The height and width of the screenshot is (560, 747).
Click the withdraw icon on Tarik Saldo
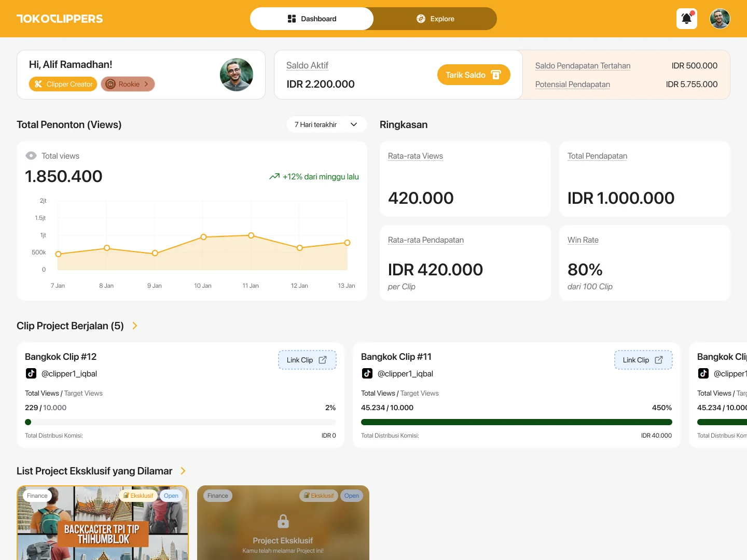(496, 75)
